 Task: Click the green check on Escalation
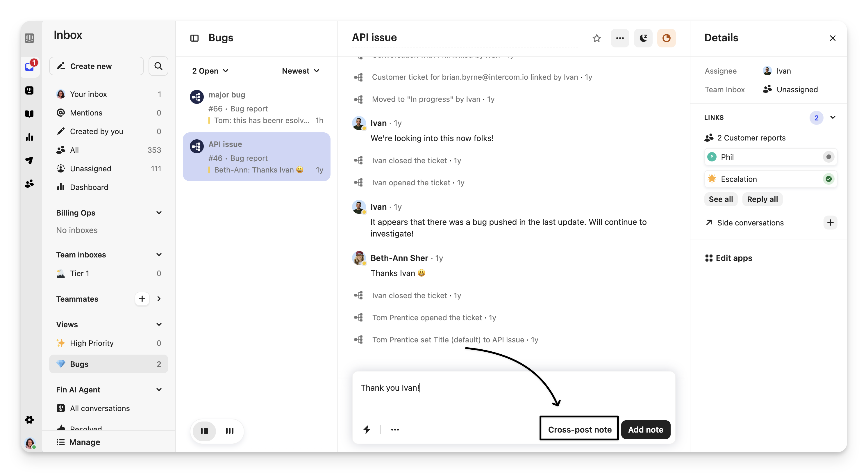pyautogui.click(x=828, y=179)
